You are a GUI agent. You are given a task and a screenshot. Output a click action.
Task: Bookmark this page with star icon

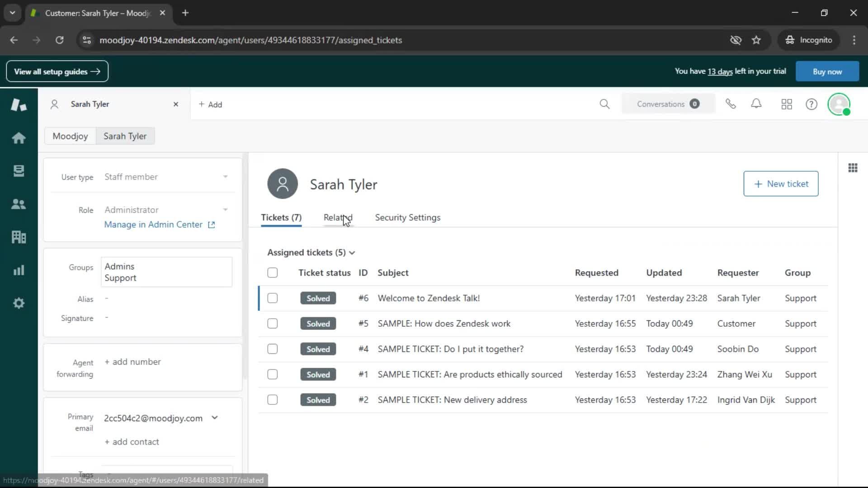tap(756, 40)
